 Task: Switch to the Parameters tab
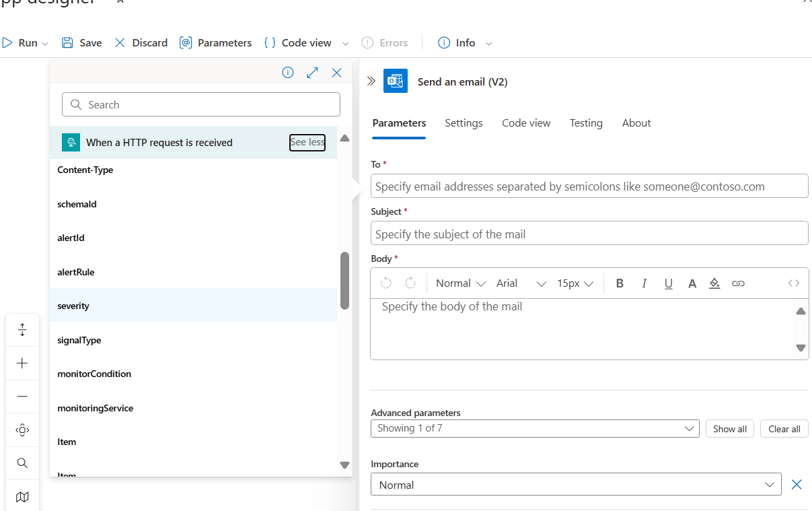click(399, 123)
